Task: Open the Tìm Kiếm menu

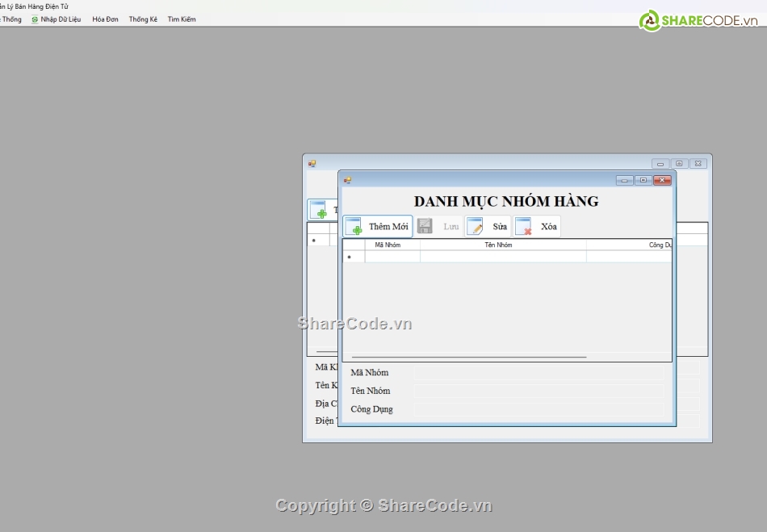Action: pyautogui.click(x=182, y=19)
